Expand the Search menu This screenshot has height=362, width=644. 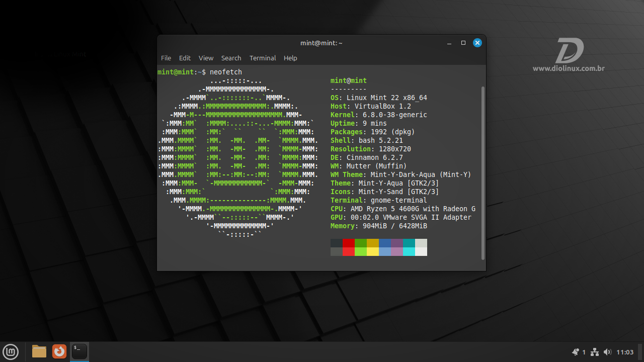tap(231, 58)
